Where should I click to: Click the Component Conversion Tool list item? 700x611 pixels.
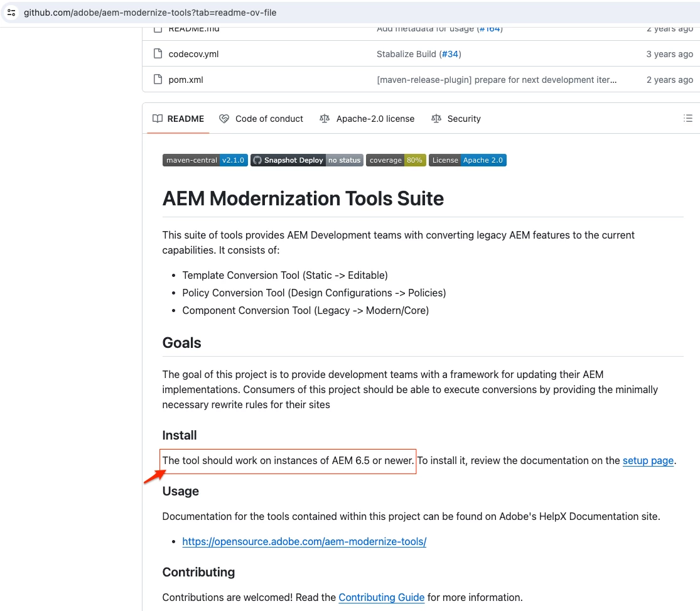[305, 310]
